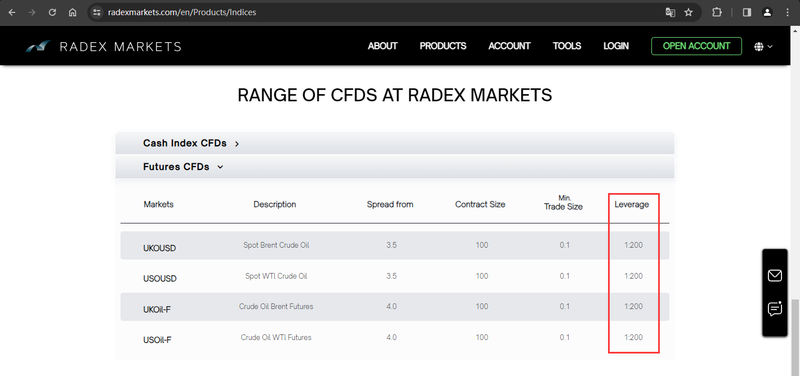Select the UKOUSD market row
Image resolution: width=800 pixels, height=376 pixels.
coord(394,245)
